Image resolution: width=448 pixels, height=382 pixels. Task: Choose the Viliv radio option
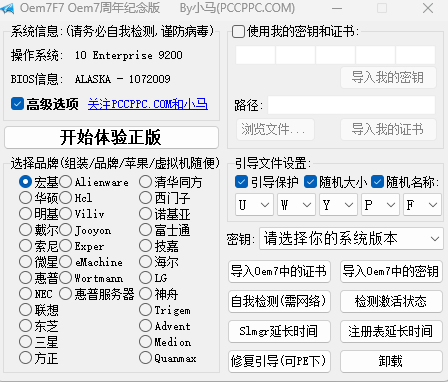click(66, 214)
